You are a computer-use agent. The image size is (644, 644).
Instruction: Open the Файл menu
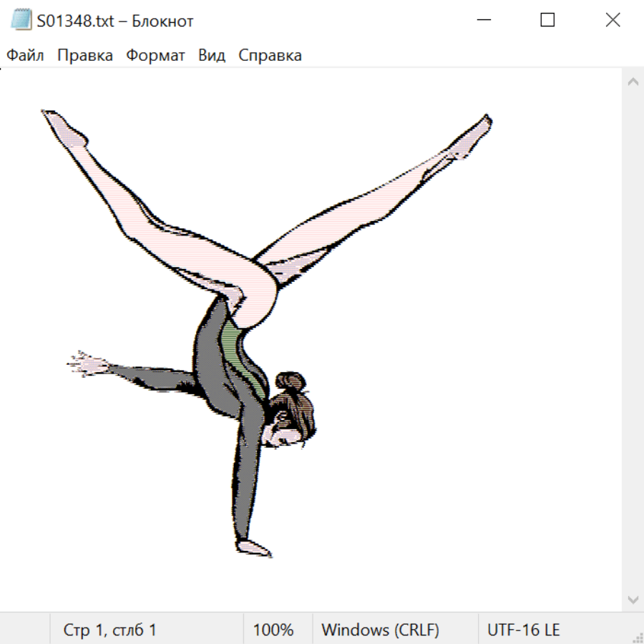click(x=25, y=56)
